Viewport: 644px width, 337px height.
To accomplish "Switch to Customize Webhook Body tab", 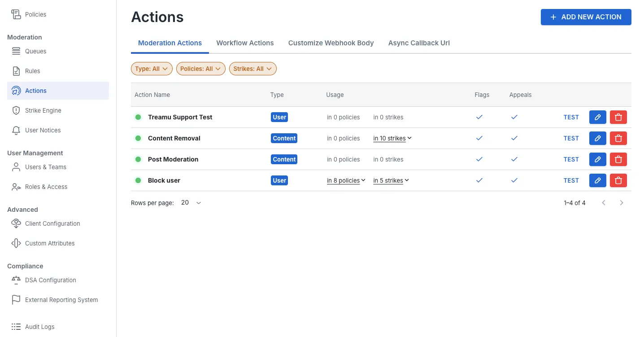I will tap(331, 43).
